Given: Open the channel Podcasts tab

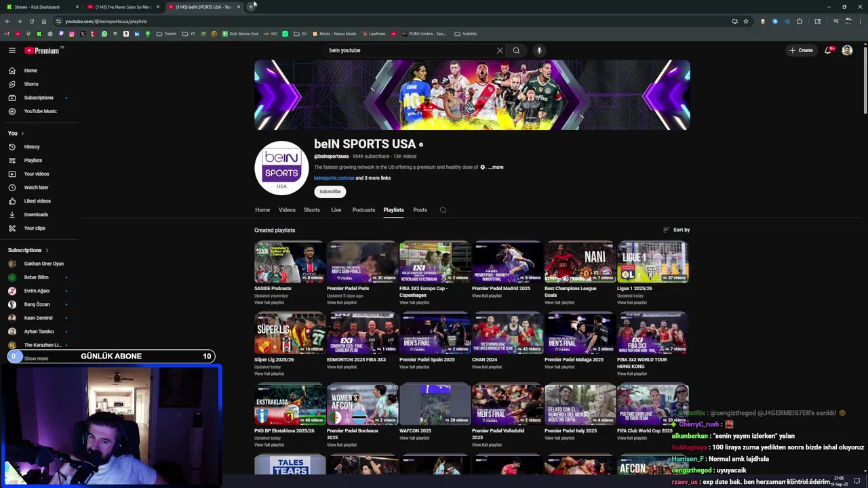Looking at the screenshot, I should pos(363,210).
